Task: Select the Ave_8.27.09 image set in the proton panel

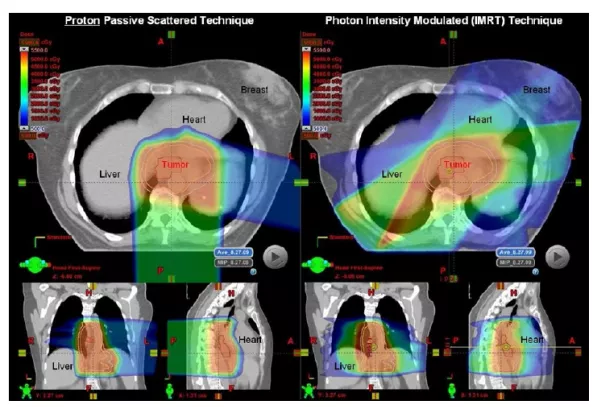Action: coord(233,252)
